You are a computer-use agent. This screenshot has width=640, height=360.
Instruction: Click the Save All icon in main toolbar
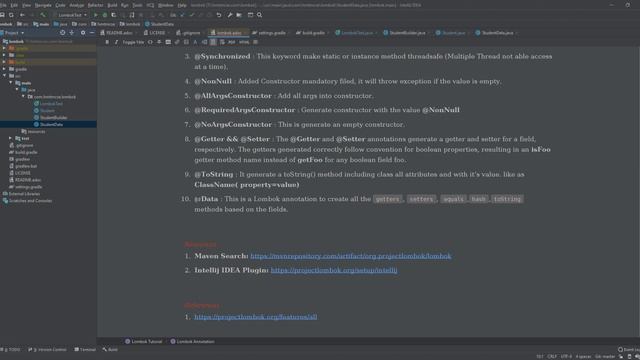pos(2,15)
